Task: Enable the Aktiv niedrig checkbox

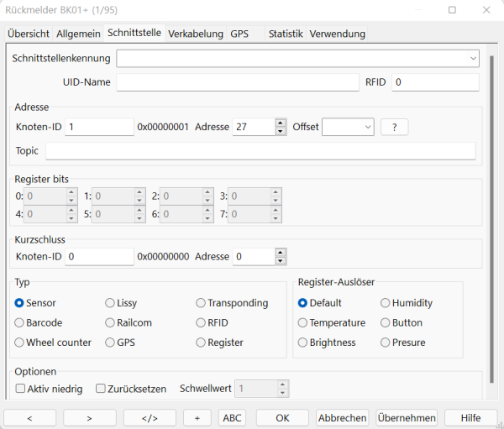Action: point(21,389)
